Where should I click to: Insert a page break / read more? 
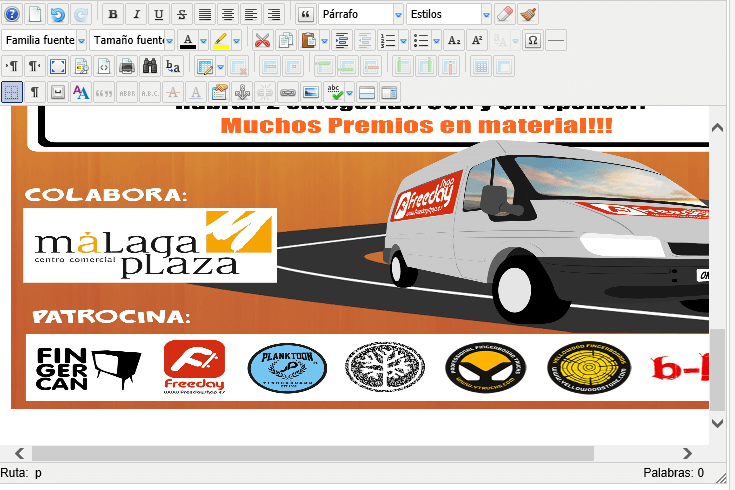pos(367,92)
